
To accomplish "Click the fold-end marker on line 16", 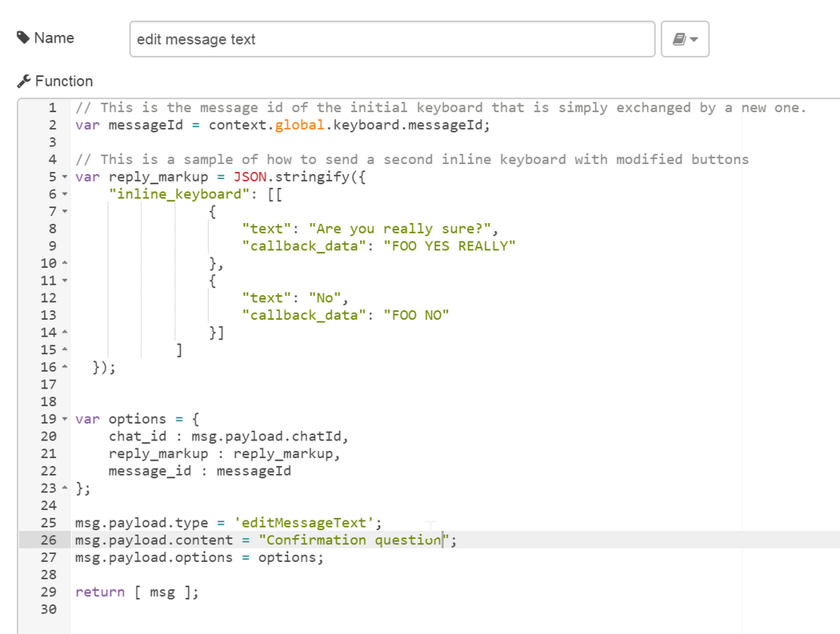I will pos(64,367).
